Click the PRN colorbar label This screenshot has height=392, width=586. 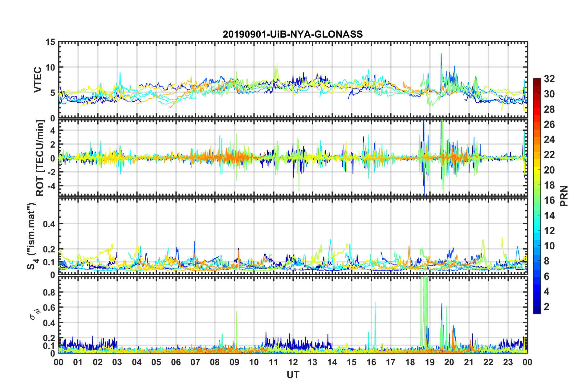(564, 196)
